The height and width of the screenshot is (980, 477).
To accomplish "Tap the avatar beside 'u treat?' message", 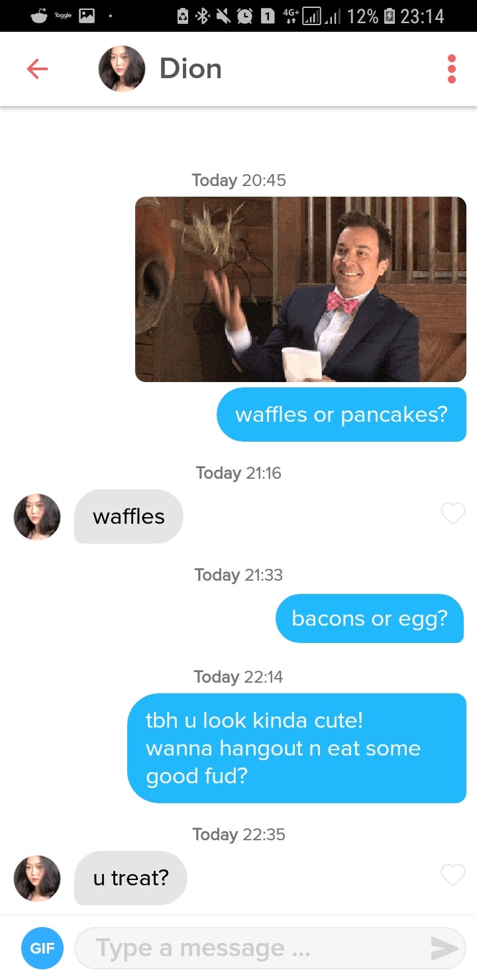I will (x=37, y=878).
